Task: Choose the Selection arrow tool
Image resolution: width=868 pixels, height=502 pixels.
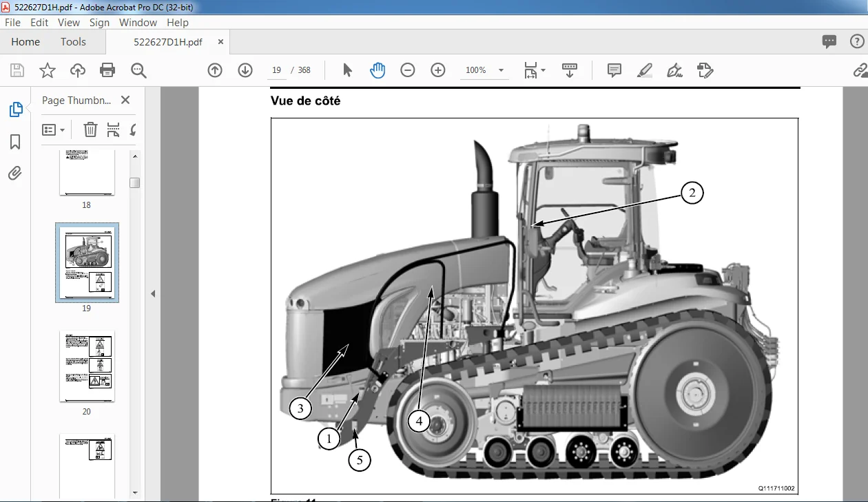Action: click(347, 70)
